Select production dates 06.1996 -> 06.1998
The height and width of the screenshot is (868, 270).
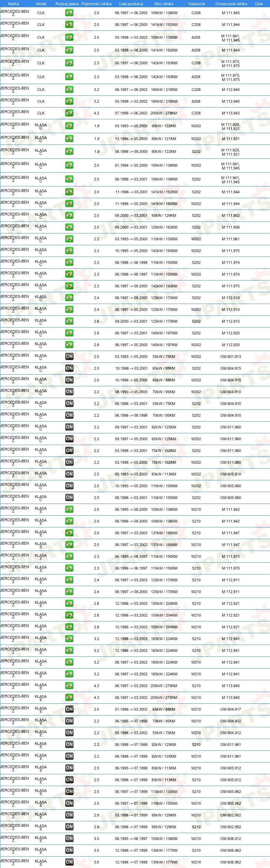pos(131,262)
